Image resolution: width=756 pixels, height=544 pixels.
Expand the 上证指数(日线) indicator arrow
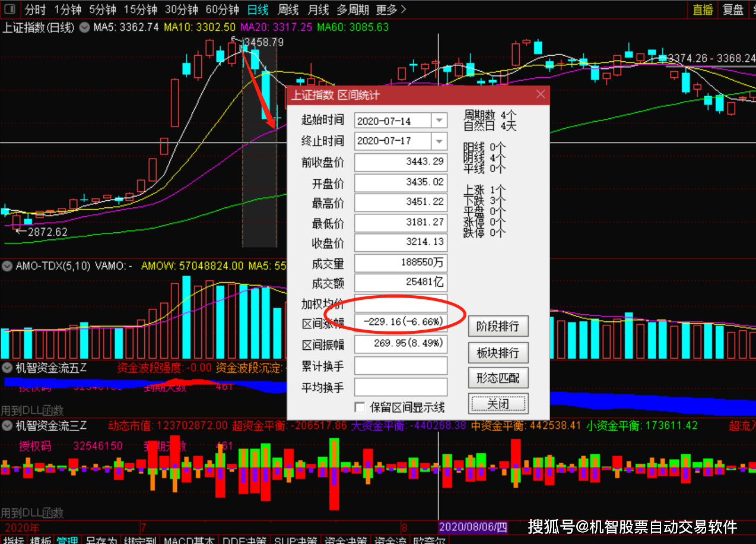(85, 27)
